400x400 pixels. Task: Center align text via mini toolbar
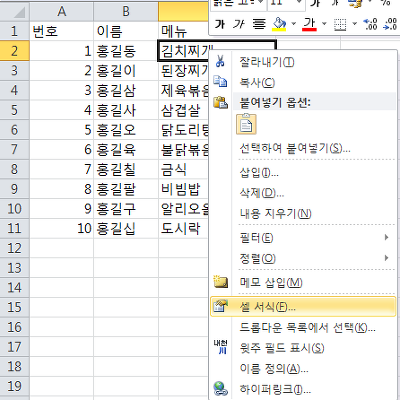(259, 24)
